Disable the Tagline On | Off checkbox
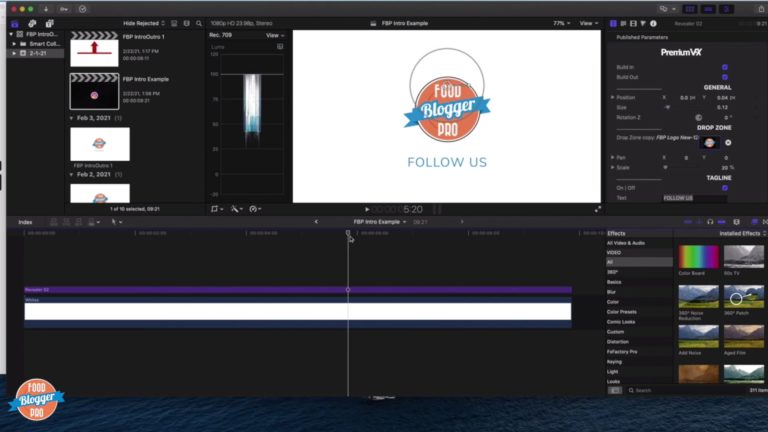The height and width of the screenshot is (432, 768). (x=724, y=187)
